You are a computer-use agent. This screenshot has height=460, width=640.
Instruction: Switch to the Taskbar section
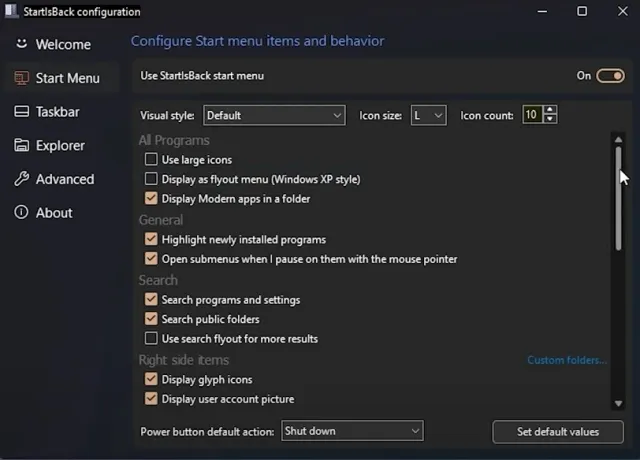(57, 111)
